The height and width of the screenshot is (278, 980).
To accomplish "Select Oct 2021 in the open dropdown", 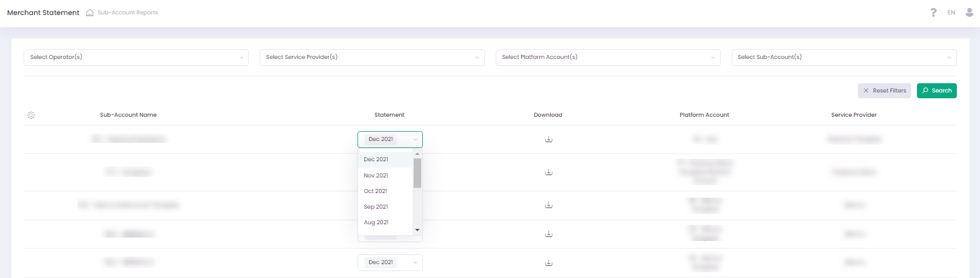I will 375,191.
